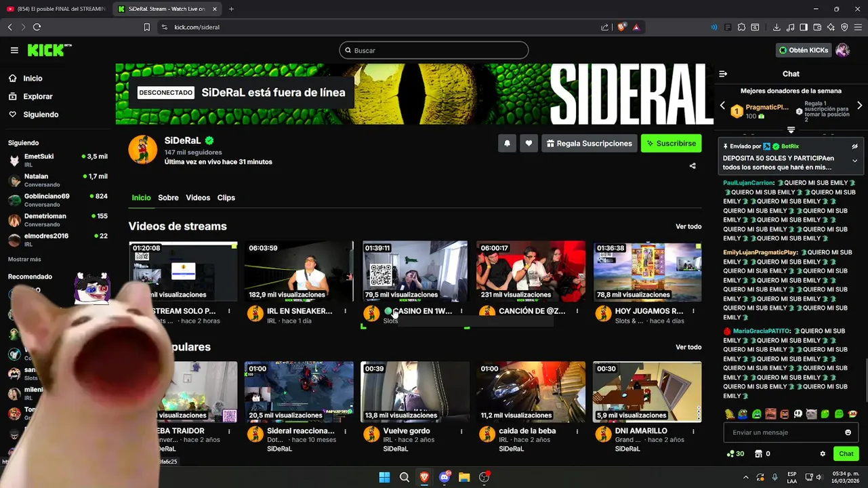Image resolution: width=868 pixels, height=488 pixels.
Task: Expand the pinned message chevron
Action: click(x=854, y=161)
